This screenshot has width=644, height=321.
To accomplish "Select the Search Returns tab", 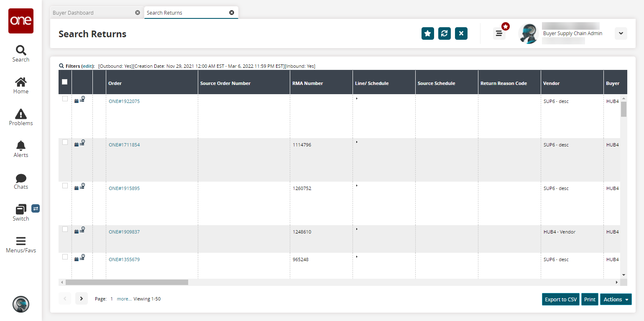I will tap(164, 13).
